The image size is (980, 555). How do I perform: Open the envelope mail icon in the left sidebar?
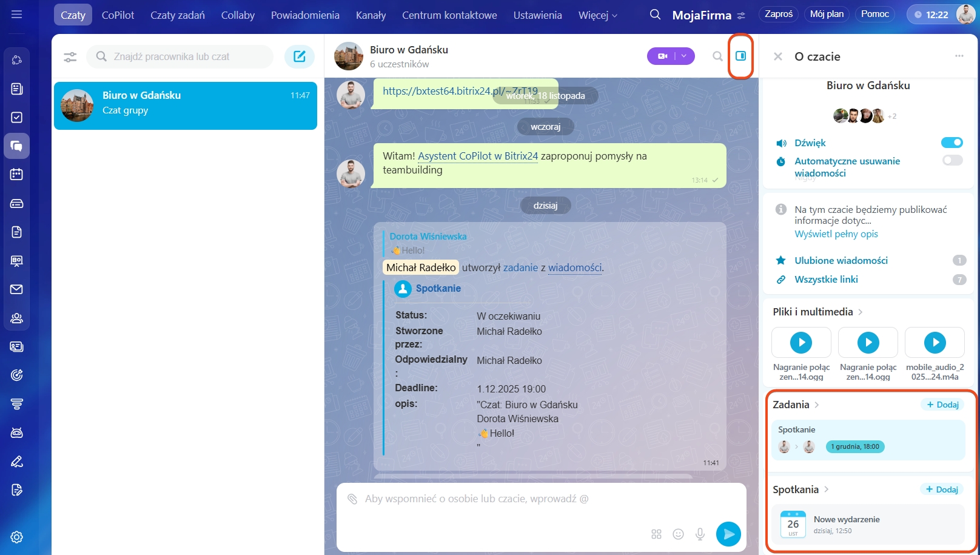[17, 289]
